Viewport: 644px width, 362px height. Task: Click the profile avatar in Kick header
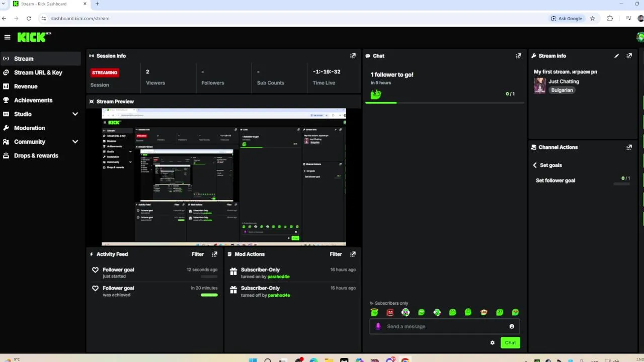click(640, 37)
